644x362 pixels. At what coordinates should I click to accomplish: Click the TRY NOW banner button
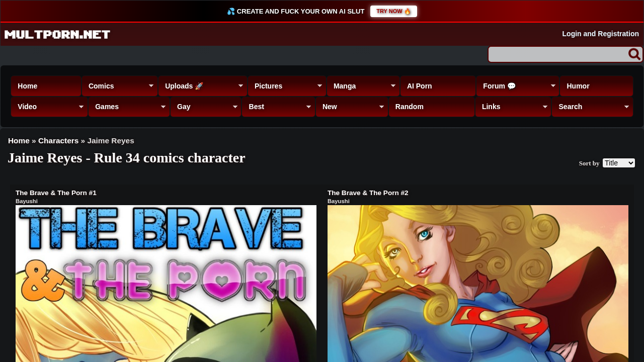(393, 11)
